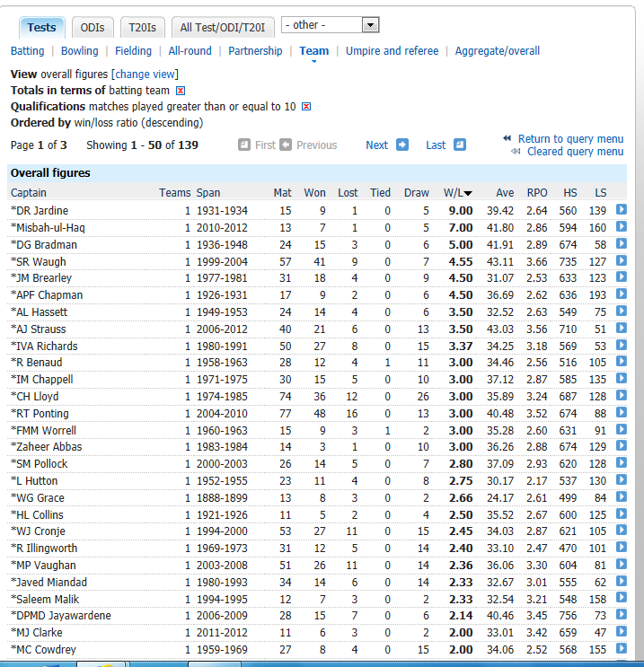Open the arrow icon for MJ Clarke row
This screenshot has width=644, height=667.
[x=622, y=631]
